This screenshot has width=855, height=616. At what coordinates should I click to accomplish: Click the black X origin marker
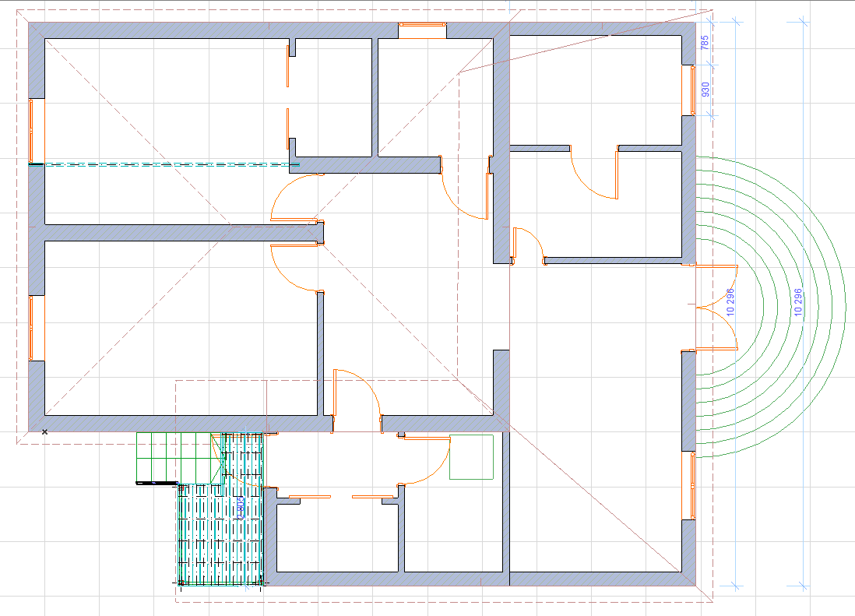[44, 431]
